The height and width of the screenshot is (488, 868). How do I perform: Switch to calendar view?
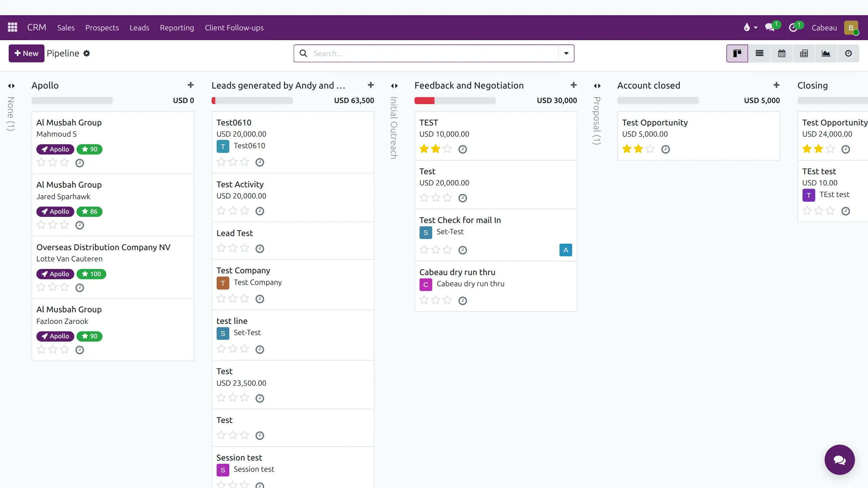782,53
